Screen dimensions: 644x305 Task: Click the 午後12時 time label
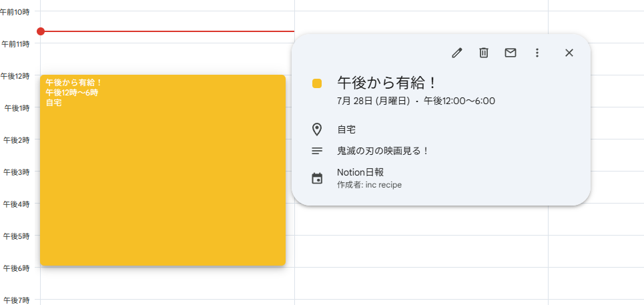pyautogui.click(x=15, y=76)
